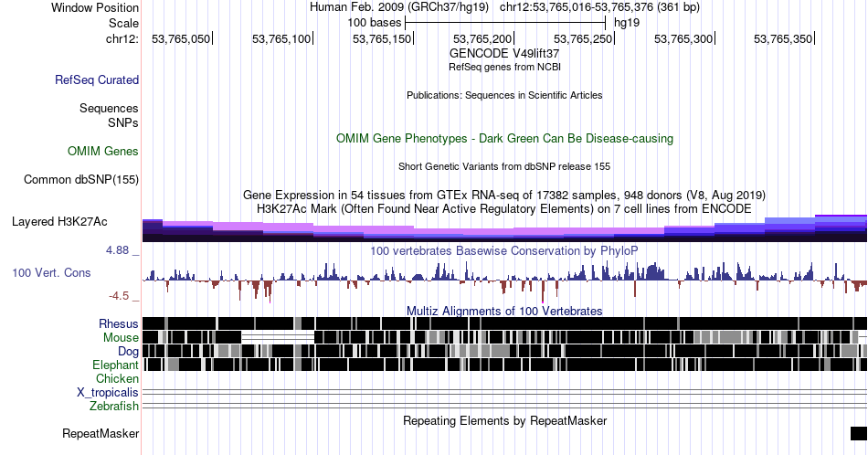
Task: Click the Dog alignment row label
Action: [x=128, y=352]
